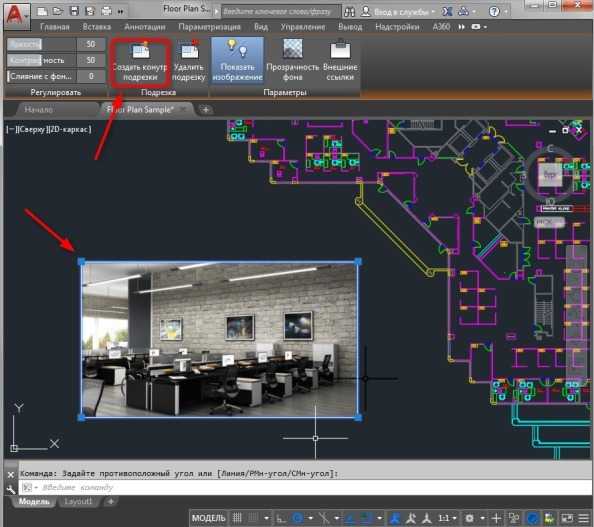Screen dimensions: 594x527
Task: Click the keyword search input field
Action: [281, 12]
